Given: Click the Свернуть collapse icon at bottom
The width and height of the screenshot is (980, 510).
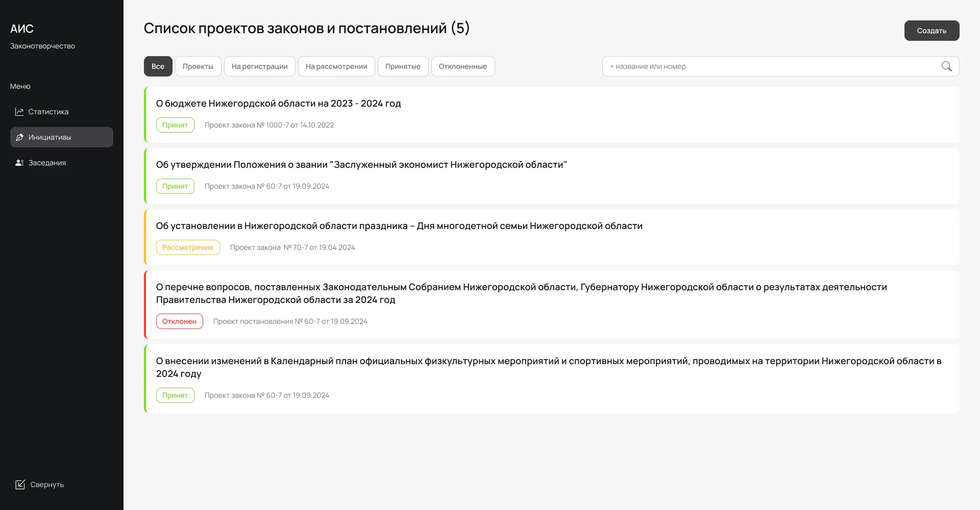Looking at the screenshot, I should (20, 484).
